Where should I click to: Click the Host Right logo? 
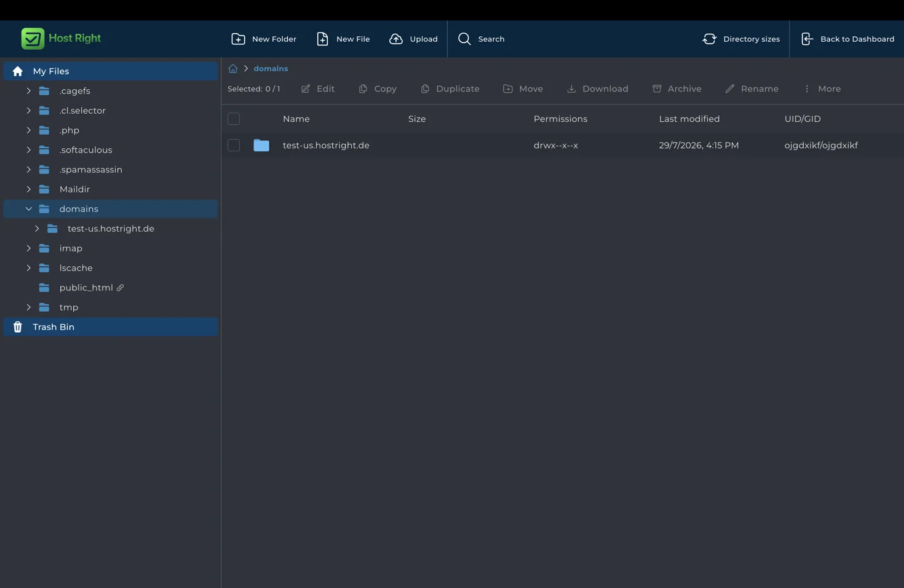click(61, 38)
